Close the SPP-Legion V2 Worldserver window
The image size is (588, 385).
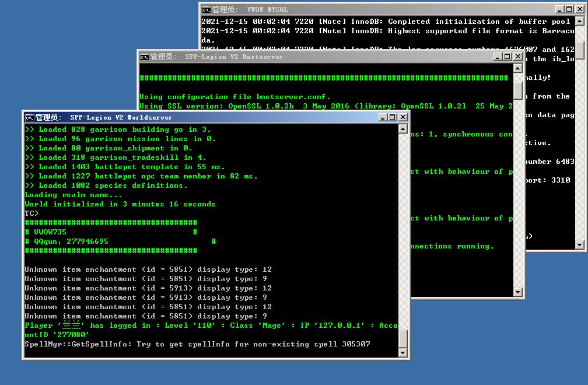click(402, 117)
